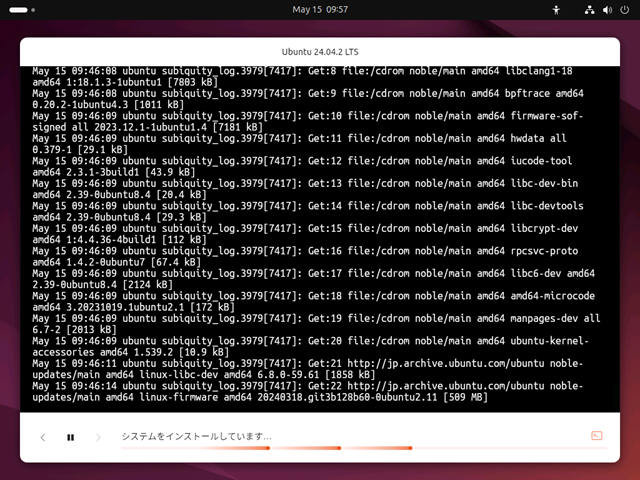Toggle the terminal log view icon
The image size is (640, 480).
(x=596, y=436)
